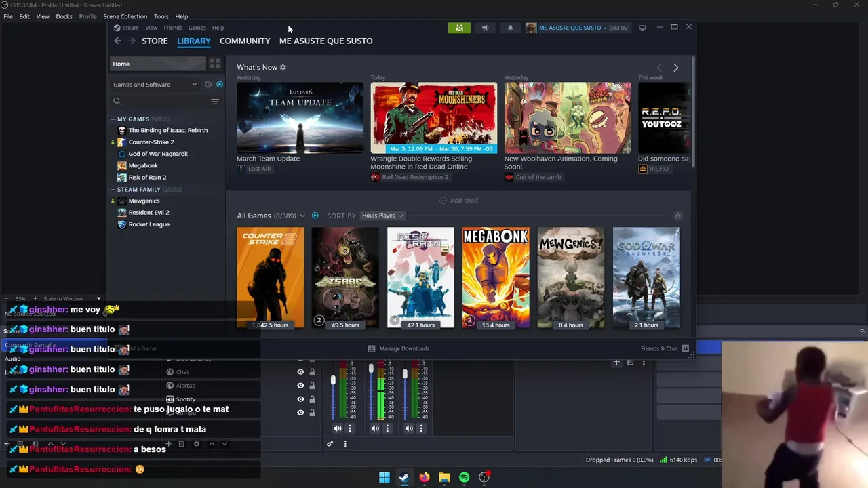The image size is (868, 488).
Task: Go back with Steam's left arrow
Action: (x=117, y=41)
